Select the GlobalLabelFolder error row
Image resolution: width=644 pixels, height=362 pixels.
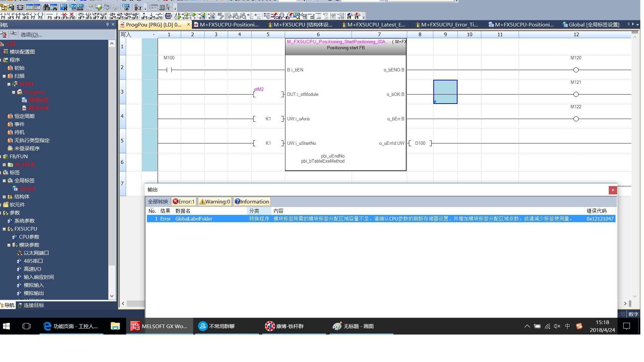pyautogui.click(x=194, y=219)
